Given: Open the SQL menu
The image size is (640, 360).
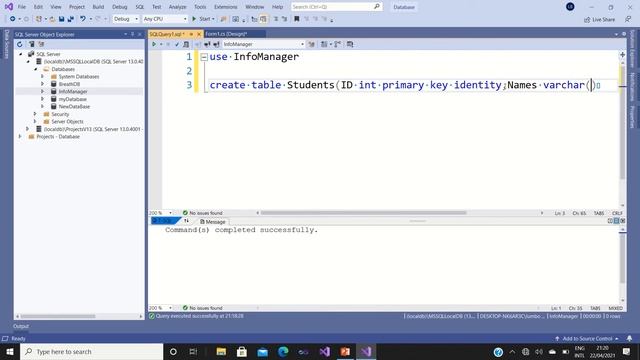Looking at the screenshot, I should [x=140, y=7].
